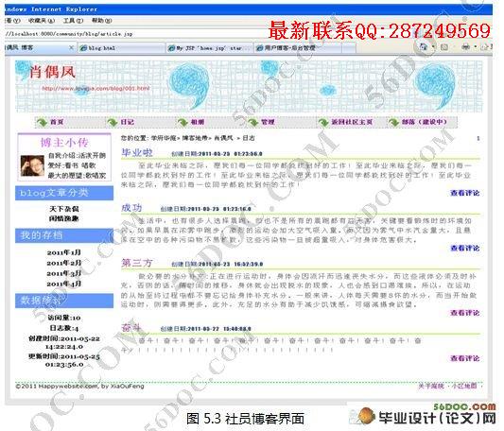Click 学府华庭 in the breadcrumb

(164, 138)
